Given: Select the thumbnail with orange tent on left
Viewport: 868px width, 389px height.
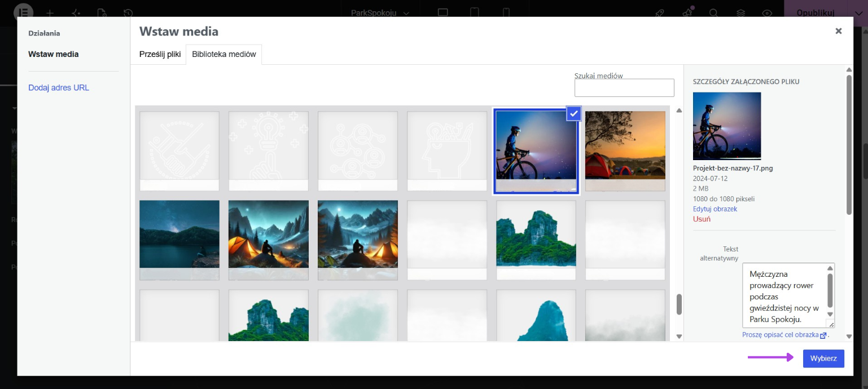Looking at the screenshot, I should 269,240.
